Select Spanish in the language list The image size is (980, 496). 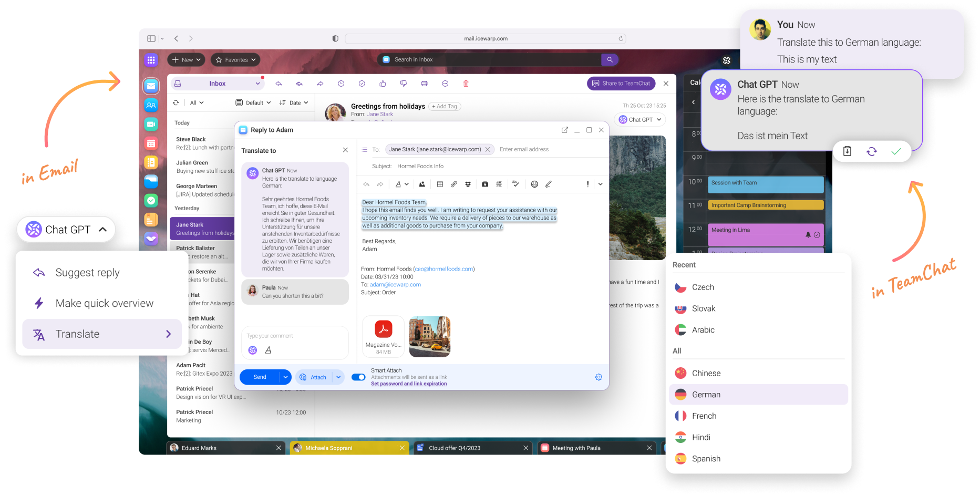point(758,459)
